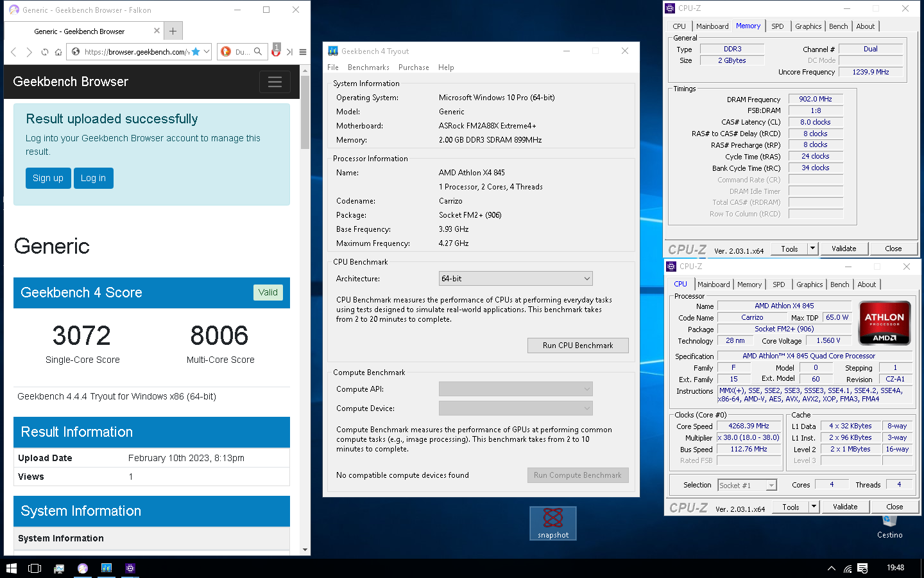Open a new tab in Falkon

[173, 31]
